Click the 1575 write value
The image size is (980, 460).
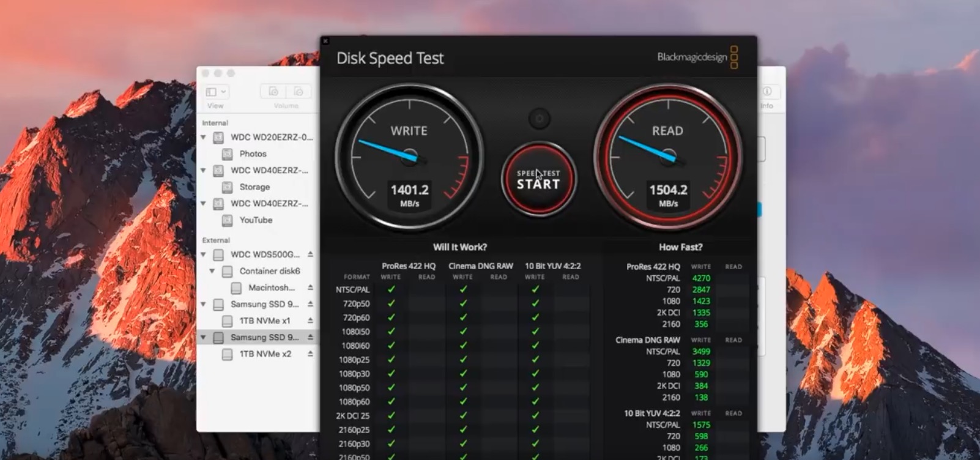(701, 425)
